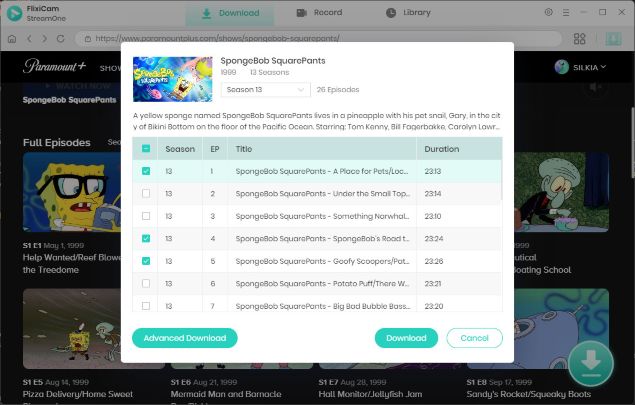Click the URL address field

(318, 39)
